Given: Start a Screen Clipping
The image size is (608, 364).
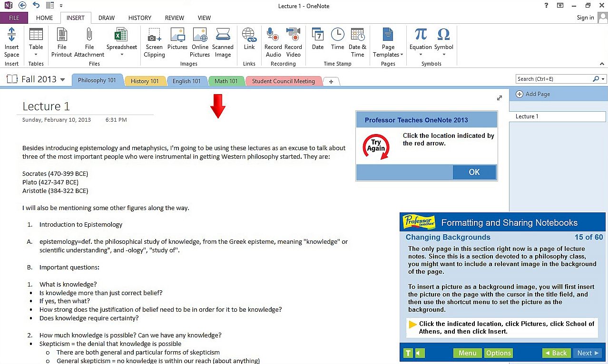Looking at the screenshot, I should (x=154, y=42).
